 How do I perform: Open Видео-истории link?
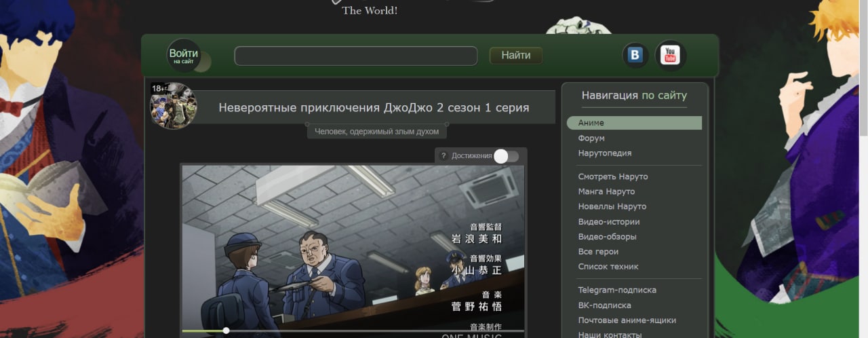[609, 222]
